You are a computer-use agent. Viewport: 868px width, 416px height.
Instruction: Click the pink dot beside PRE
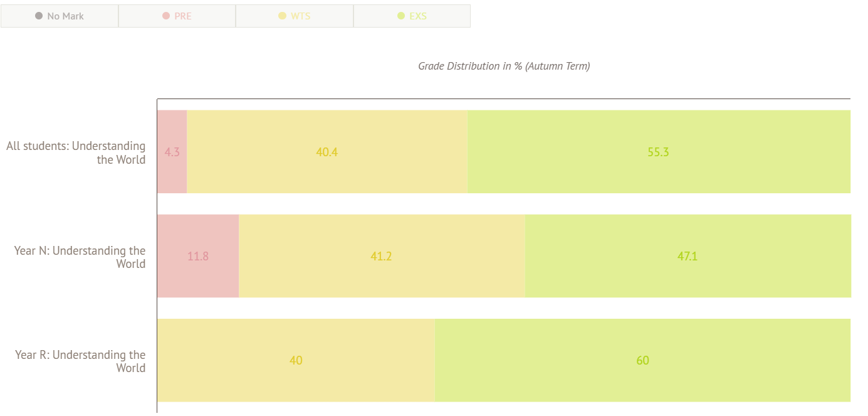coord(166,16)
